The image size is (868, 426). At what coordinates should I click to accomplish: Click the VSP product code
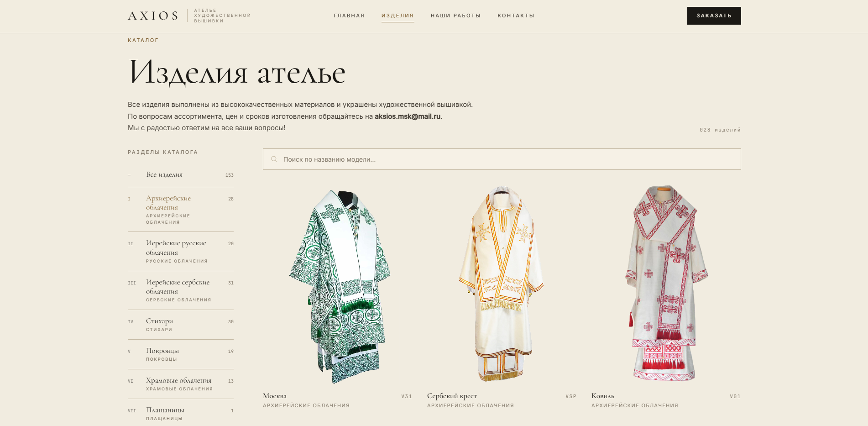click(x=571, y=396)
